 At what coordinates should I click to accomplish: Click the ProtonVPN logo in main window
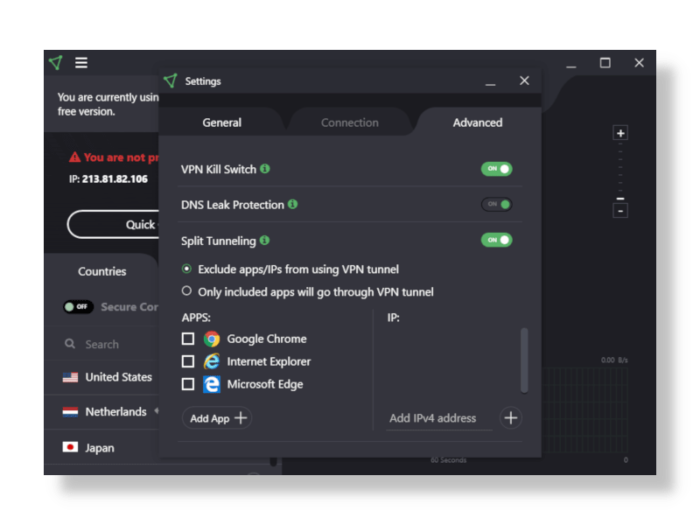(56, 62)
